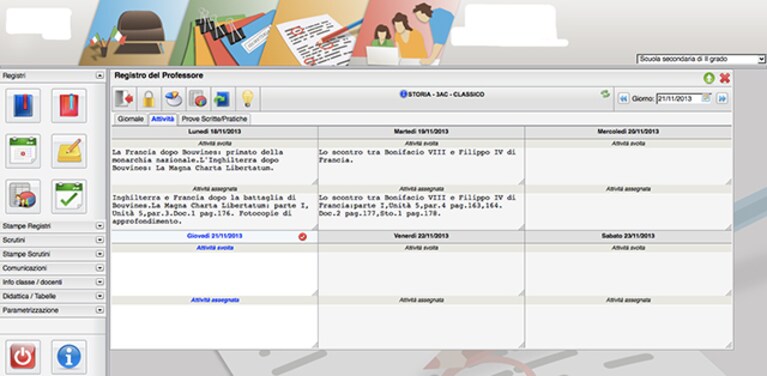
Task: Expand the Stampe Scrutini section
Action: point(100,254)
